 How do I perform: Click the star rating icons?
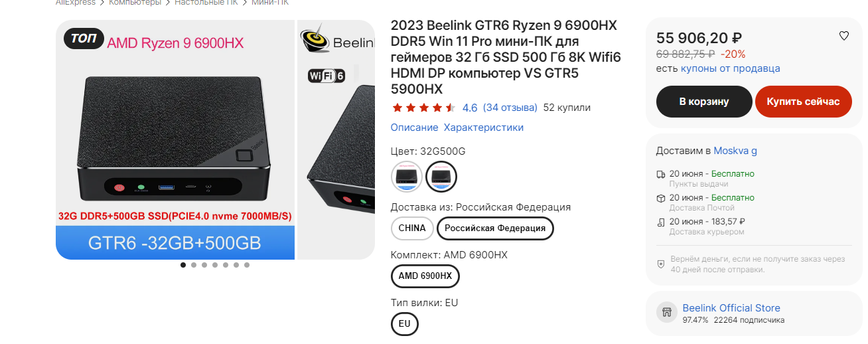[x=423, y=108]
